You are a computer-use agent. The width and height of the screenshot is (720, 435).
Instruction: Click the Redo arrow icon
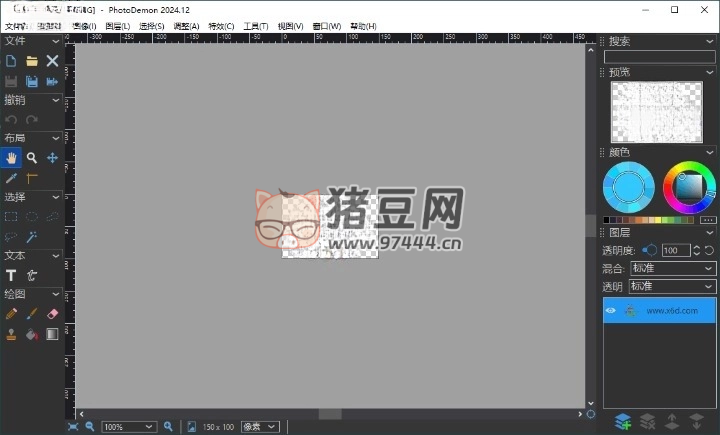32,119
